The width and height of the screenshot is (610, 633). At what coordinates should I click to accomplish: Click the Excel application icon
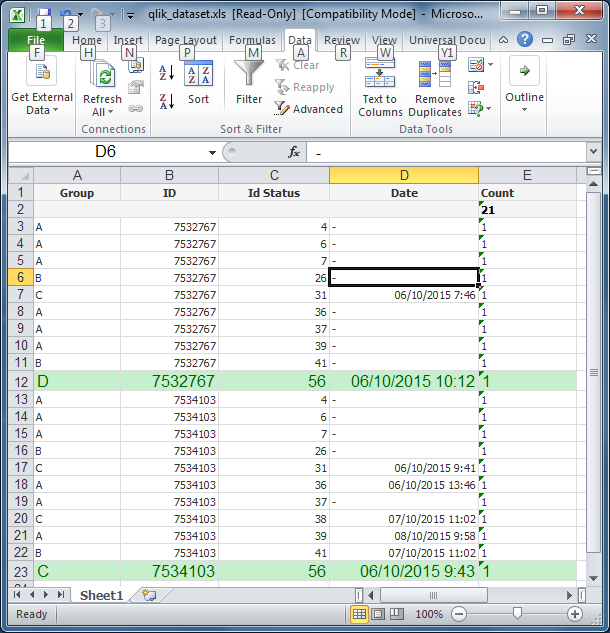tap(17, 15)
